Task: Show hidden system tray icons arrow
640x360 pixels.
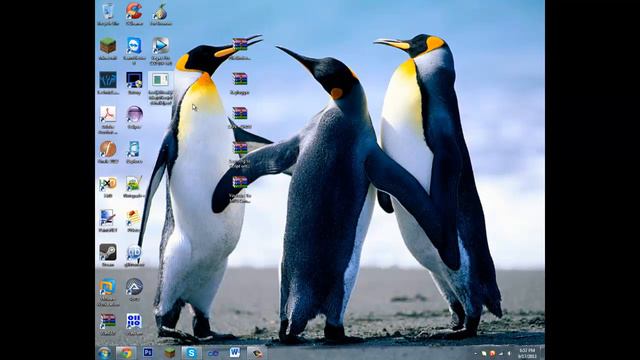Action: [476, 353]
